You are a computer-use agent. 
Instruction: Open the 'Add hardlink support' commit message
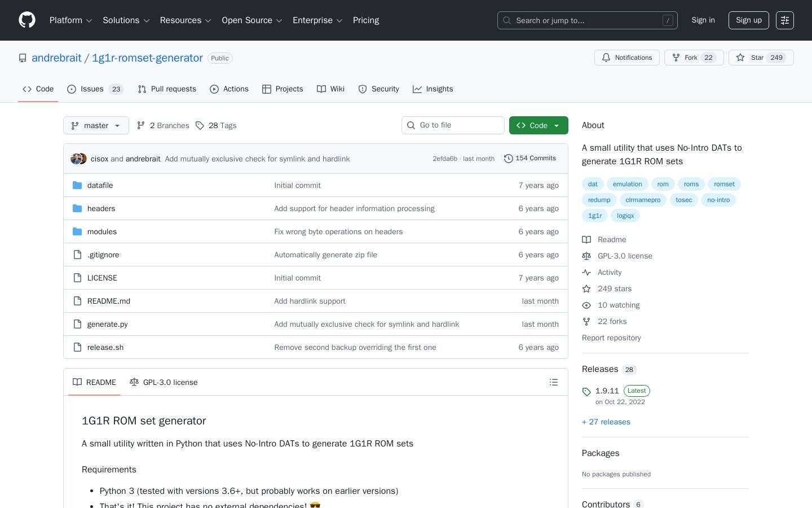pyautogui.click(x=310, y=301)
